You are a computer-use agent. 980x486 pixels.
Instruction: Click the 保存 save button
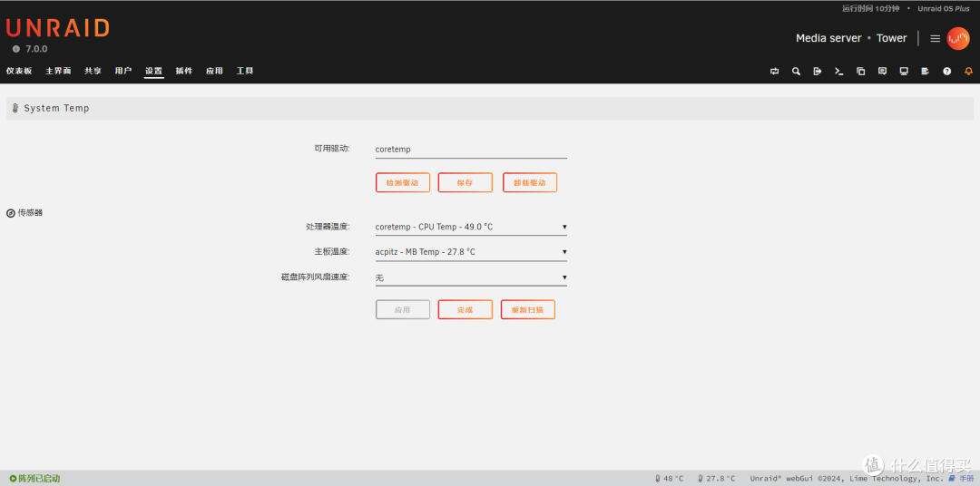pos(465,183)
